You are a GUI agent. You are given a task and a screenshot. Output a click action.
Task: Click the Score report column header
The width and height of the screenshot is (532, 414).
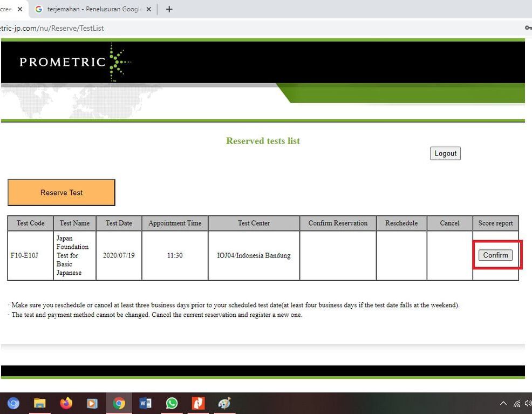[x=495, y=223]
